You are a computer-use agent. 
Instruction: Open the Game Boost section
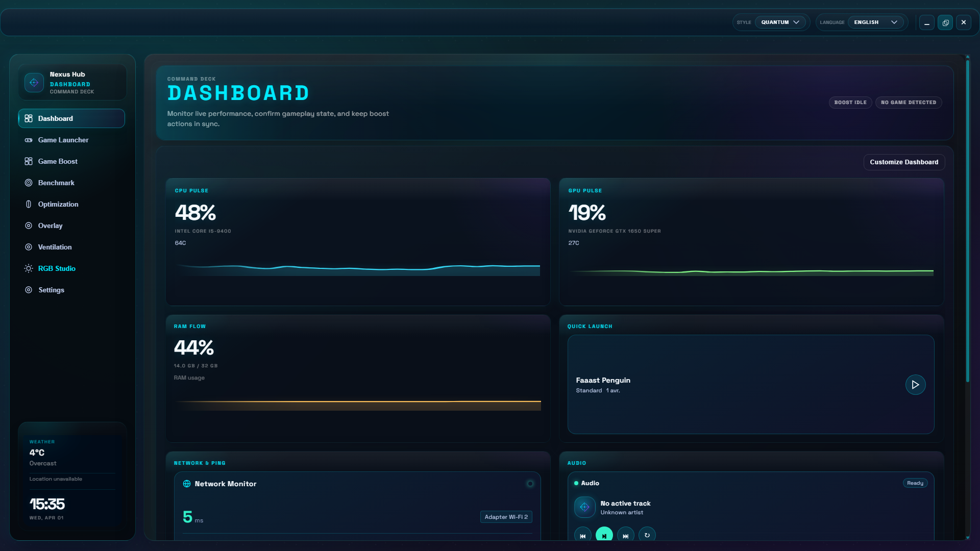tap(58, 161)
